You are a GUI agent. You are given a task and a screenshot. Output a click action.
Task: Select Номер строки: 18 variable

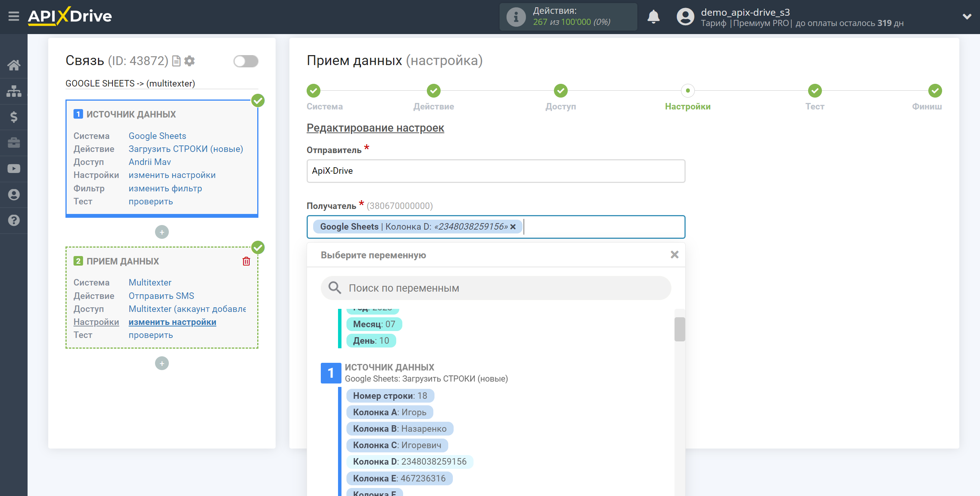click(390, 396)
